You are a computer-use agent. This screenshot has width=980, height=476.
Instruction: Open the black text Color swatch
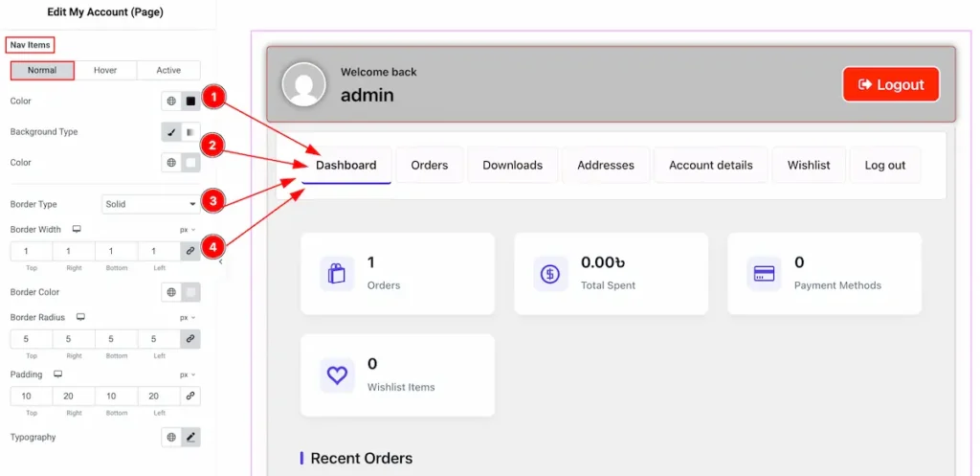pos(190,101)
